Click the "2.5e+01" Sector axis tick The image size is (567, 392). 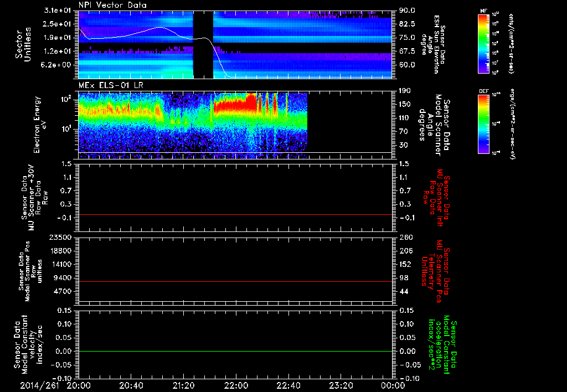tap(58, 24)
